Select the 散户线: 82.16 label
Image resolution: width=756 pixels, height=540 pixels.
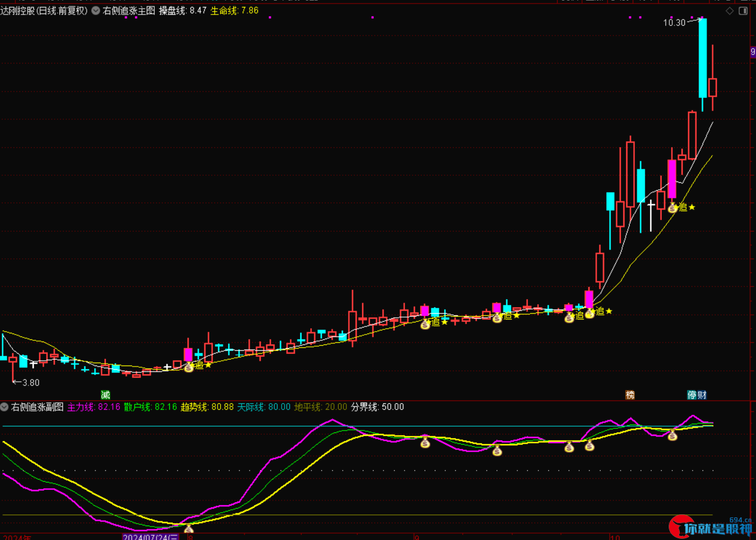point(150,407)
